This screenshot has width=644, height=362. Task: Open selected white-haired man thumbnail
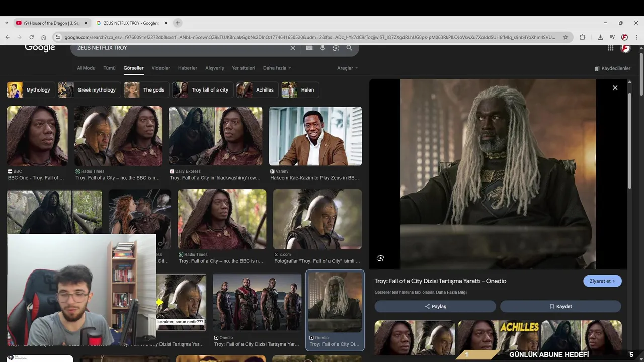tap(335, 302)
